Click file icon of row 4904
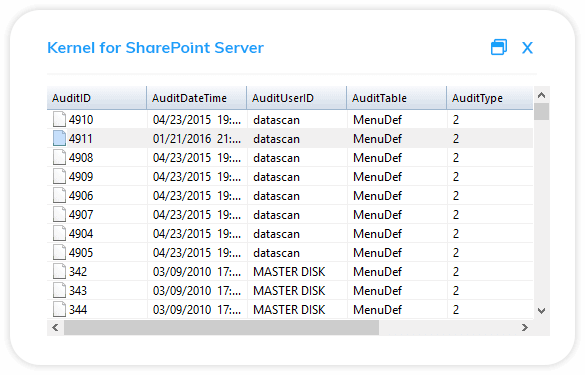Screen dimensions: 585x375 click(x=59, y=234)
